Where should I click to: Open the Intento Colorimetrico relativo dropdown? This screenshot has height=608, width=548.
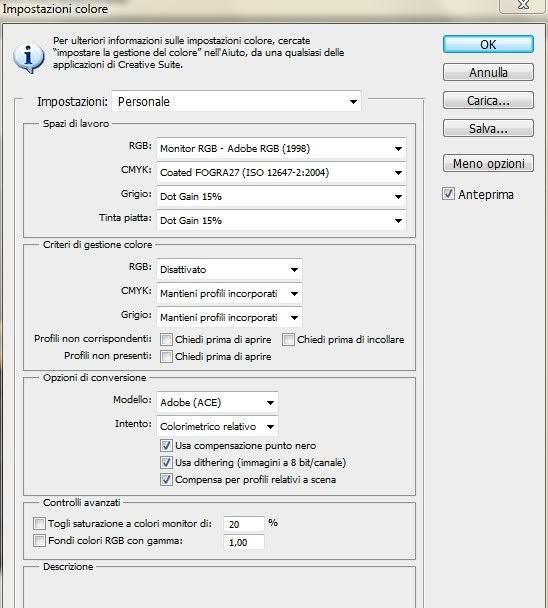pos(217,426)
